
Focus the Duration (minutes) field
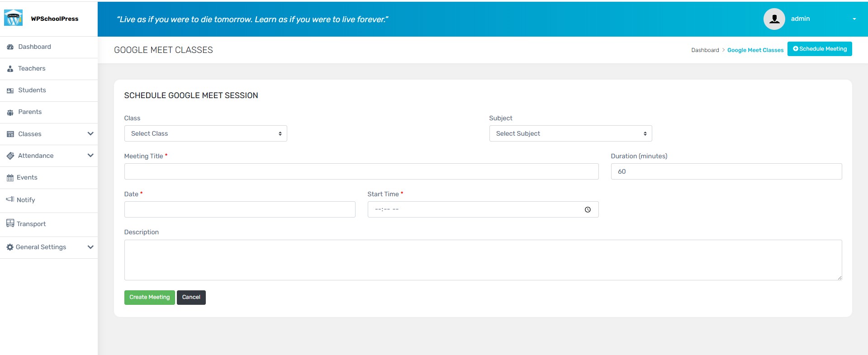pyautogui.click(x=726, y=171)
